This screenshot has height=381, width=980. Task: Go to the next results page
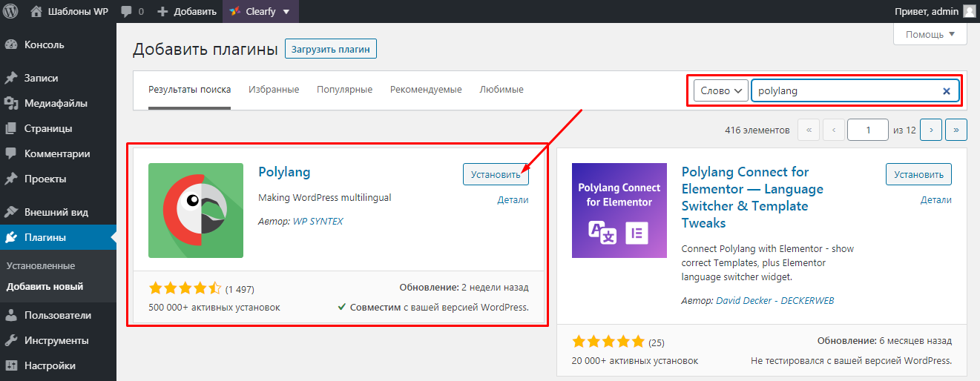pyautogui.click(x=930, y=130)
